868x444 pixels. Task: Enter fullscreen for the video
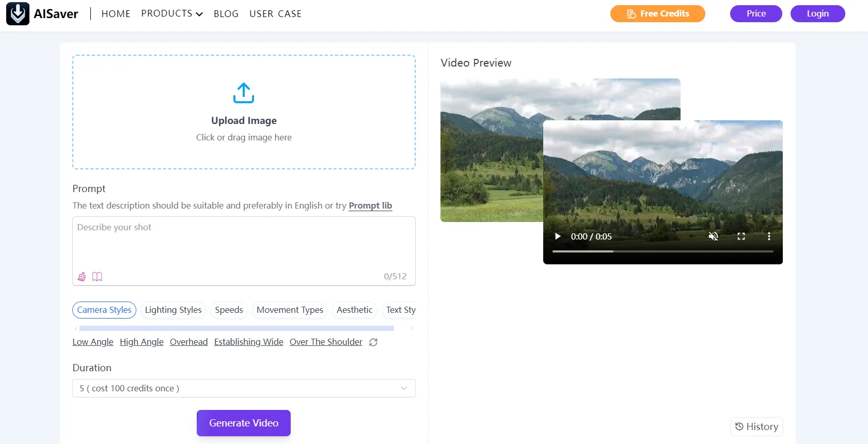coord(741,236)
